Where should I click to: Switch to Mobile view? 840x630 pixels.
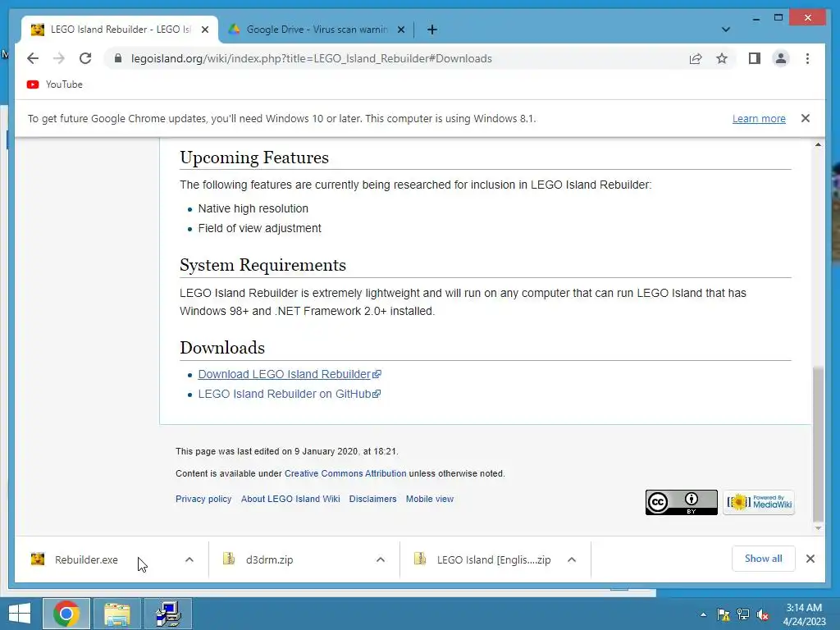(430, 499)
